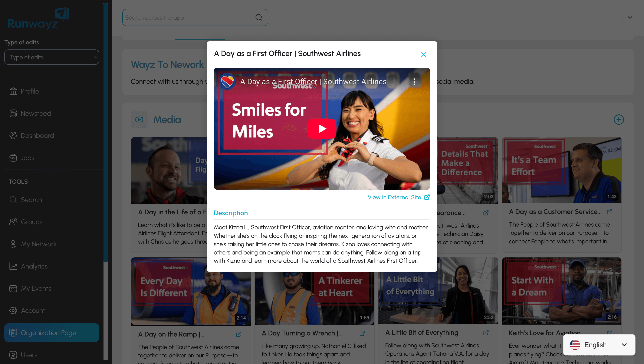Viewport: 644px width, 364px height.
Task: Go to Newsfeed in the sidebar
Action: 36,113
